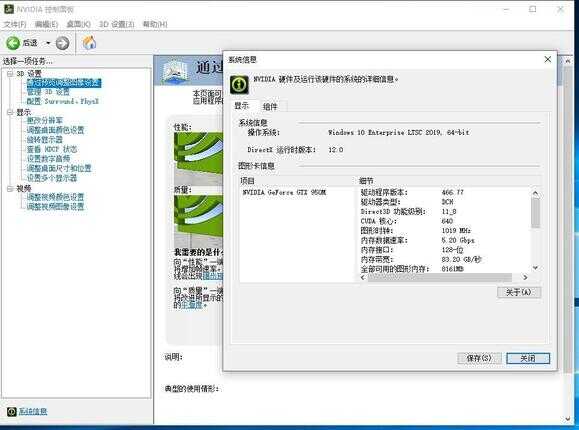The width and height of the screenshot is (579, 430).
Task: Click the green Back arrow icon
Action: point(13,43)
